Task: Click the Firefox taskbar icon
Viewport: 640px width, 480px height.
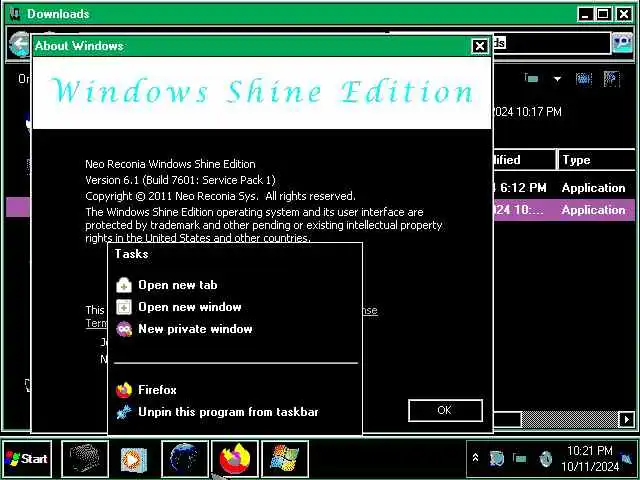Action: coord(235,459)
